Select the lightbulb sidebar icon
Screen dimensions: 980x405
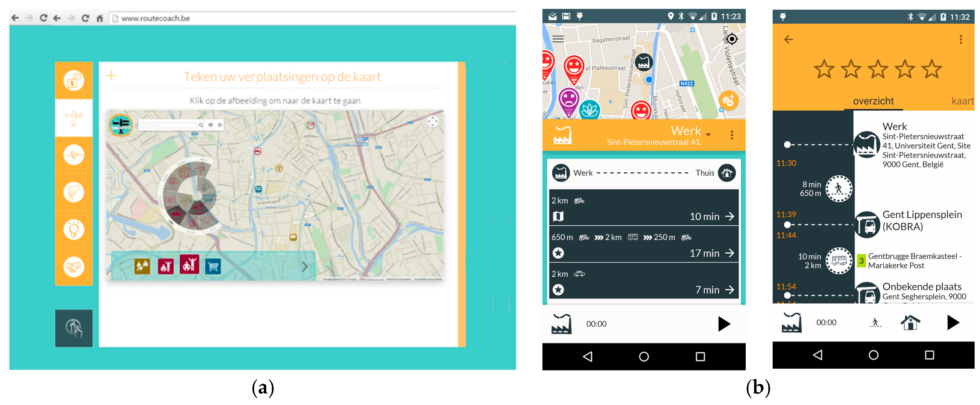[x=73, y=229]
